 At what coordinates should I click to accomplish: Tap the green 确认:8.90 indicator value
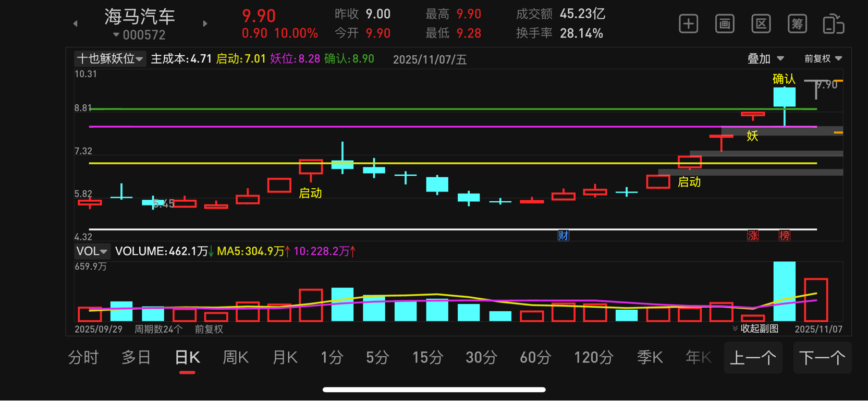(349, 59)
